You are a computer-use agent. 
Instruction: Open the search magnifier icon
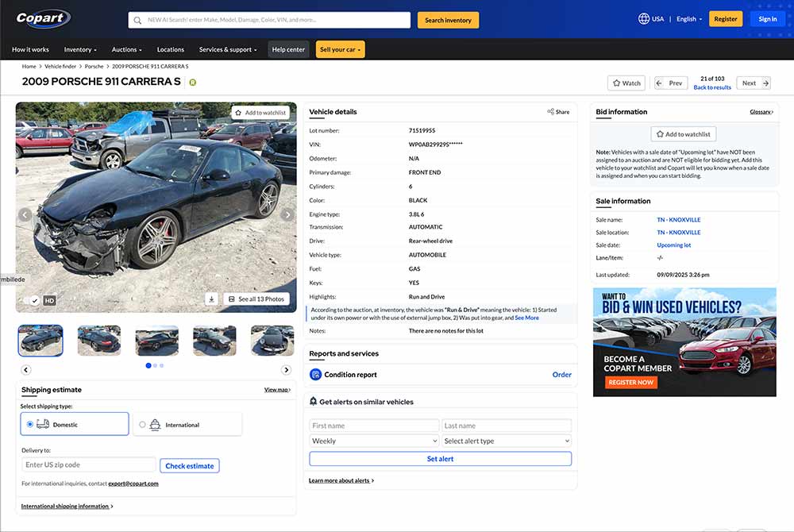coord(137,20)
